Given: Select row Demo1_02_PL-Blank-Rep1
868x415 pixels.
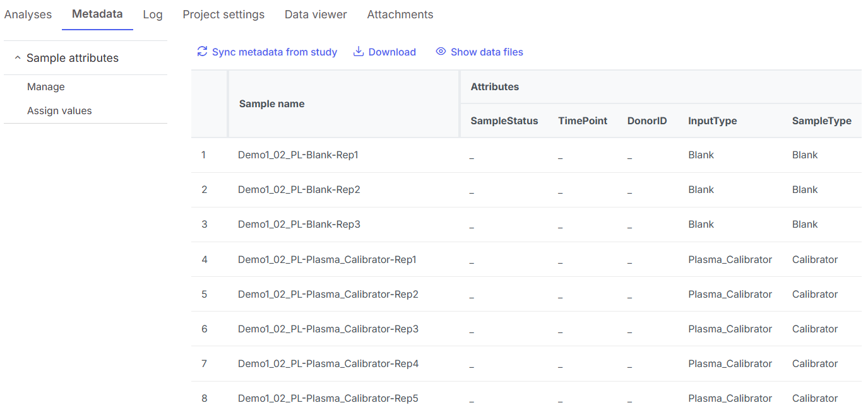Looking at the screenshot, I should point(298,155).
